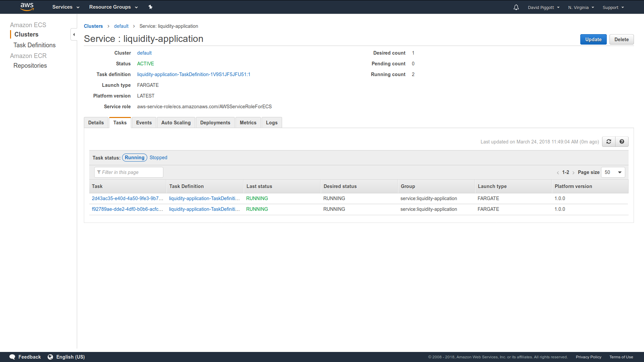Click the filter in this page field
Viewport: 644px width, 362px height.
[128, 172]
